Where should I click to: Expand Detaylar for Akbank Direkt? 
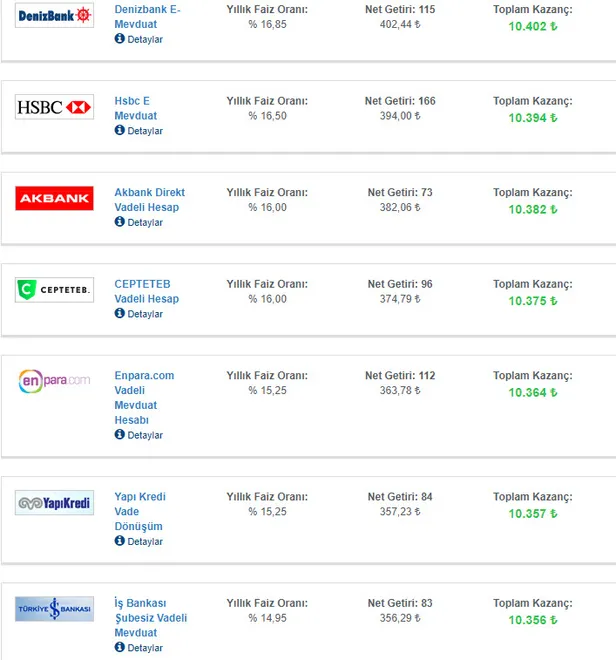click(x=144, y=223)
